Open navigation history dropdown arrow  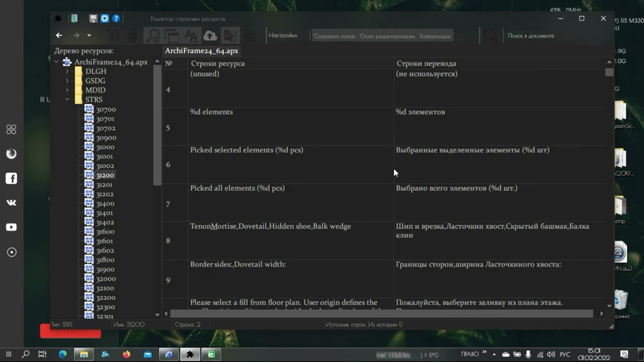click(89, 35)
